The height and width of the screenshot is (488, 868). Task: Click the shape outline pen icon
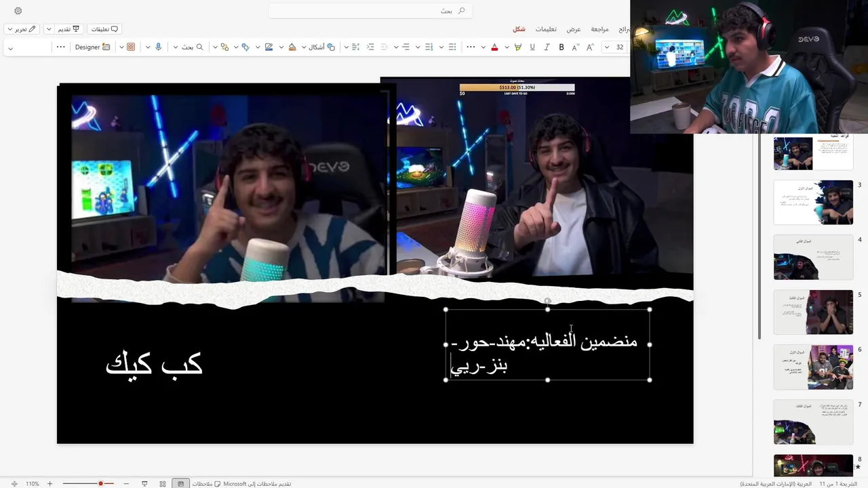(269, 47)
